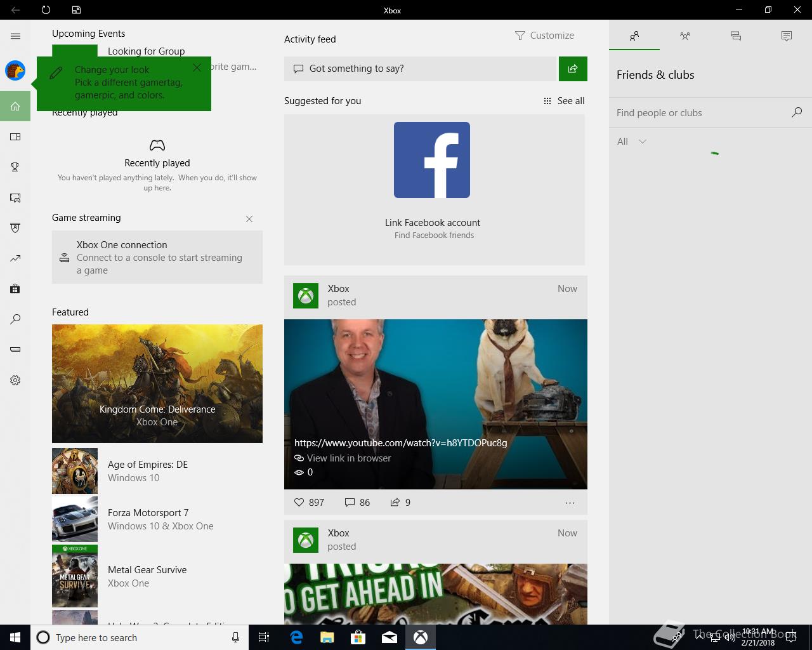
Task: Click the full-screen view icon in title bar
Action: click(x=76, y=10)
